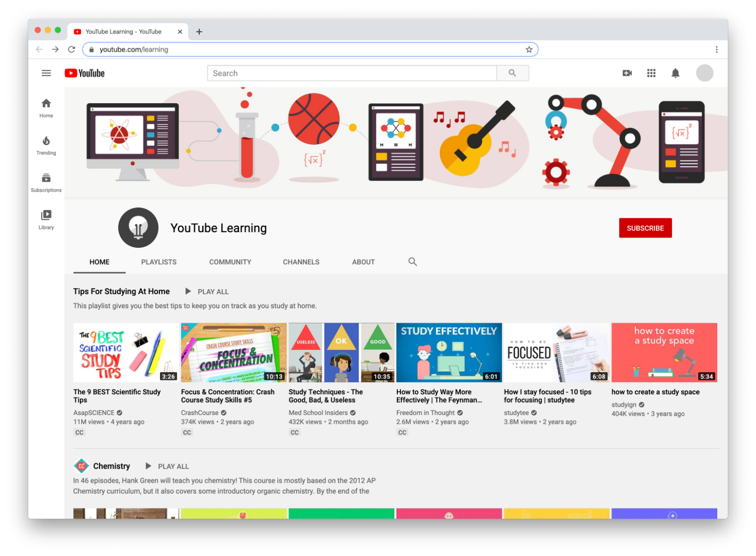Open Library in the sidebar

click(46, 220)
